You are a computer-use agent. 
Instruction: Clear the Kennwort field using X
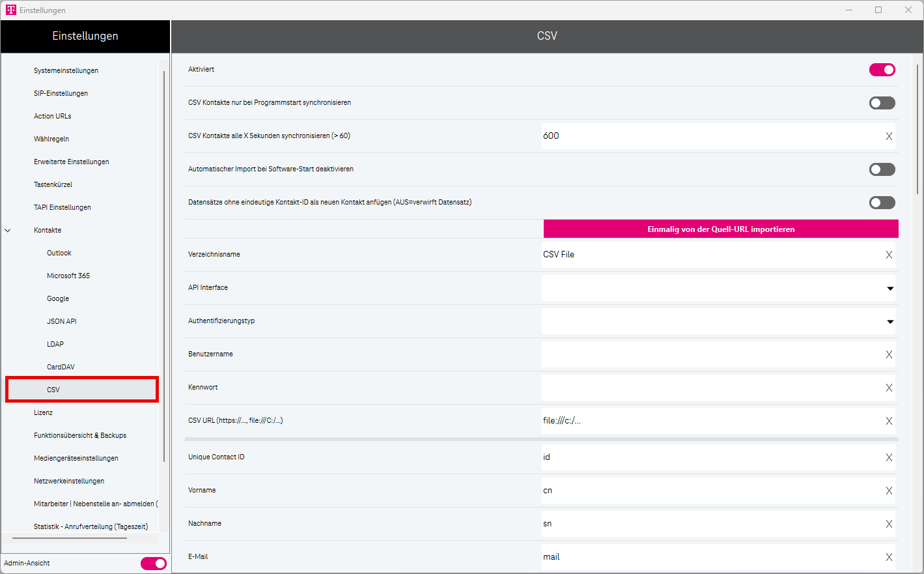(889, 388)
